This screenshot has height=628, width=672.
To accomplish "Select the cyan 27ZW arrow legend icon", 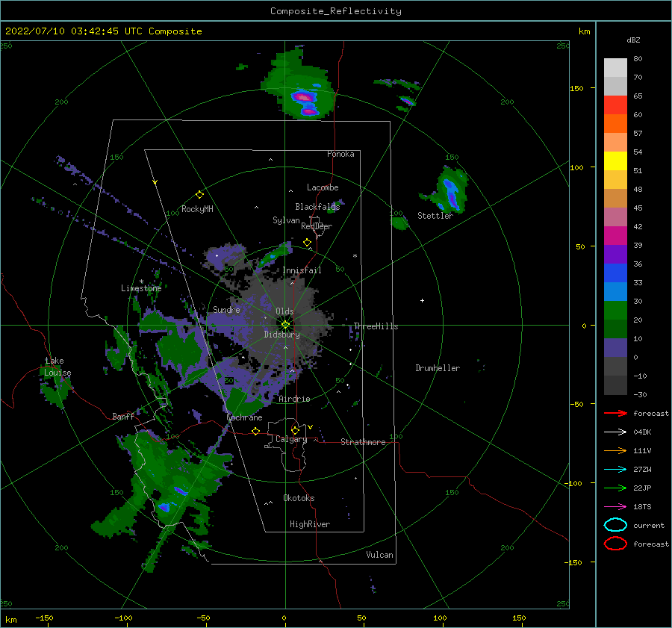I will click(615, 470).
